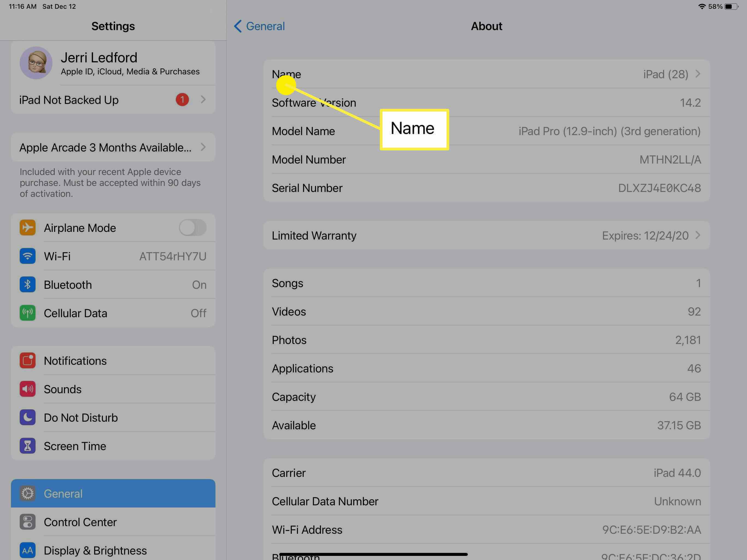Image resolution: width=747 pixels, height=560 pixels.
Task: Tap the Do Not Disturb icon
Action: pyautogui.click(x=28, y=418)
